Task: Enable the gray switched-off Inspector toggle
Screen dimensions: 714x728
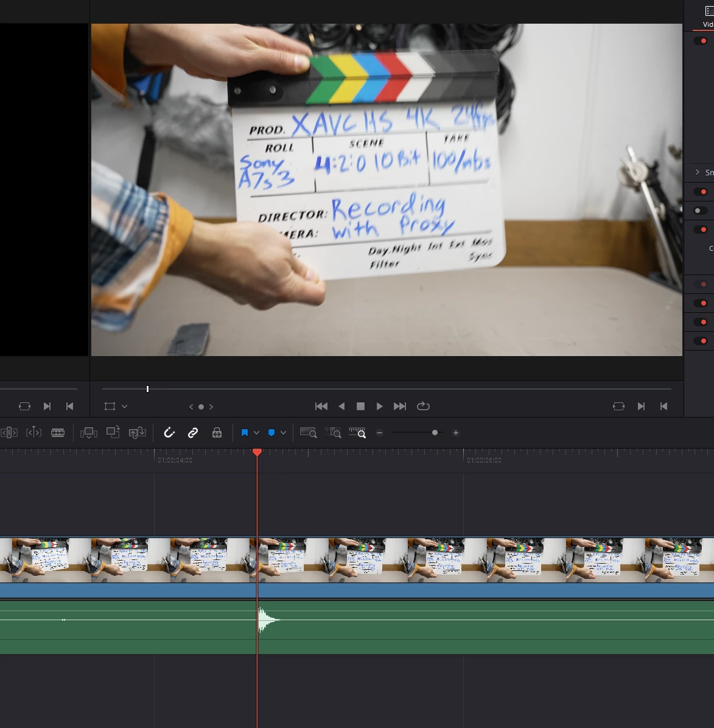Action: (x=701, y=211)
